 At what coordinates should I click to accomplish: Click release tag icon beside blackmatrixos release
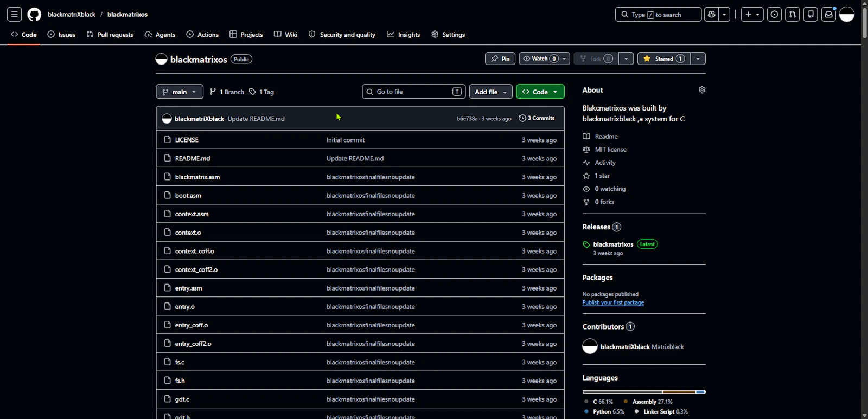(586, 244)
